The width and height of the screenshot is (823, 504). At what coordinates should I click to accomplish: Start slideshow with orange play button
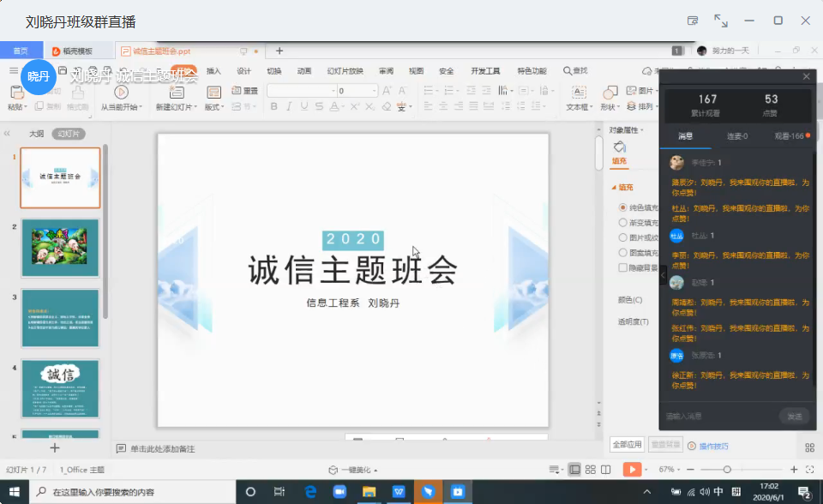pyautogui.click(x=632, y=469)
